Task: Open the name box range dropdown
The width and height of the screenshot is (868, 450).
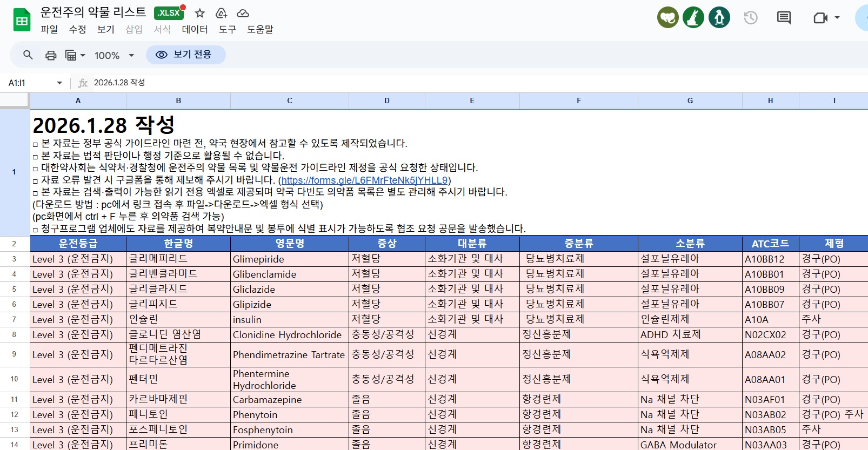Action: coord(59,83)
